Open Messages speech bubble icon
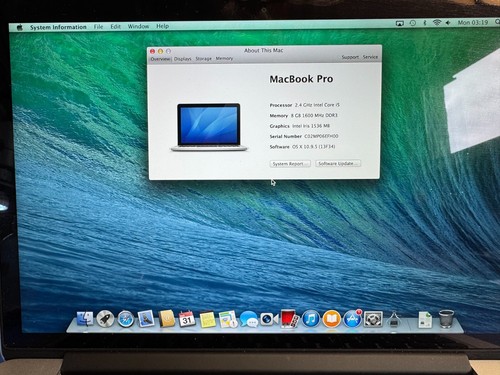Viewport: 500px width, 375px height. [249, 319]
